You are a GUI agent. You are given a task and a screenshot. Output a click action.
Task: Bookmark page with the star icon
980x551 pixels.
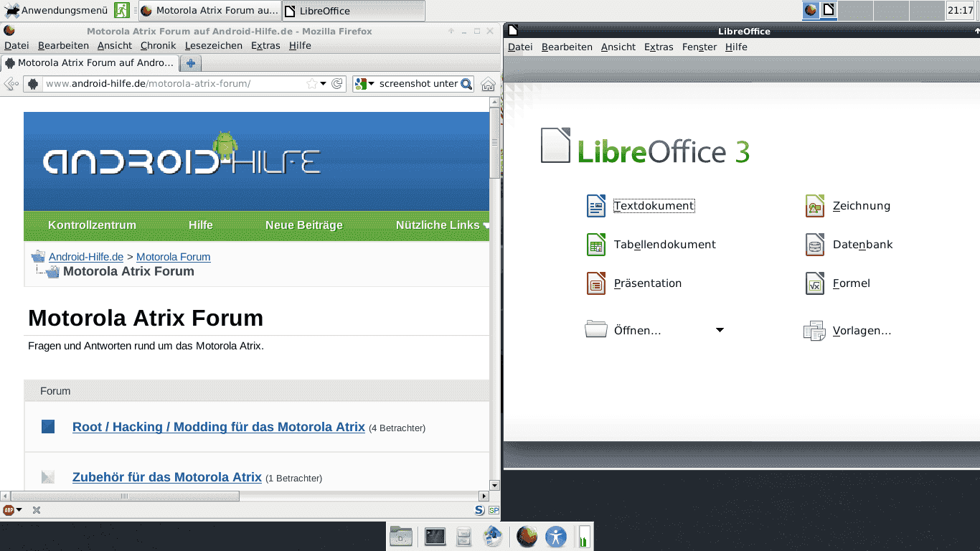[x=312, y=84]
